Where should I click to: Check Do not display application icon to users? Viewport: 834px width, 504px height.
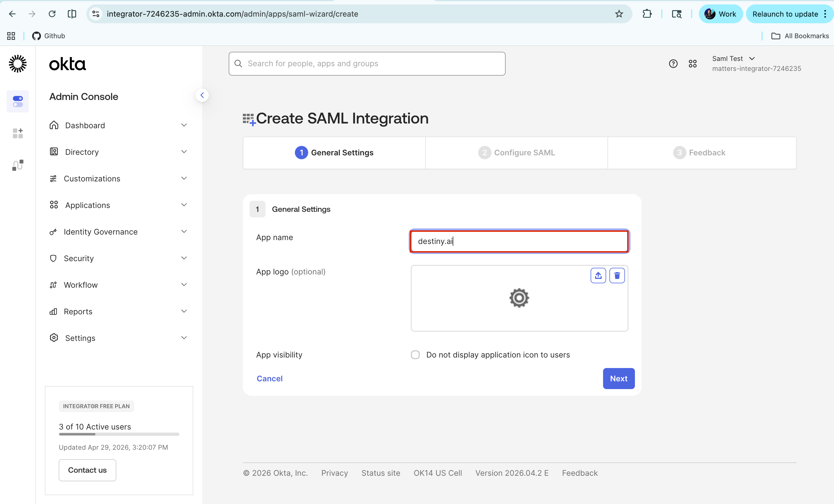(x=415, y=355)
